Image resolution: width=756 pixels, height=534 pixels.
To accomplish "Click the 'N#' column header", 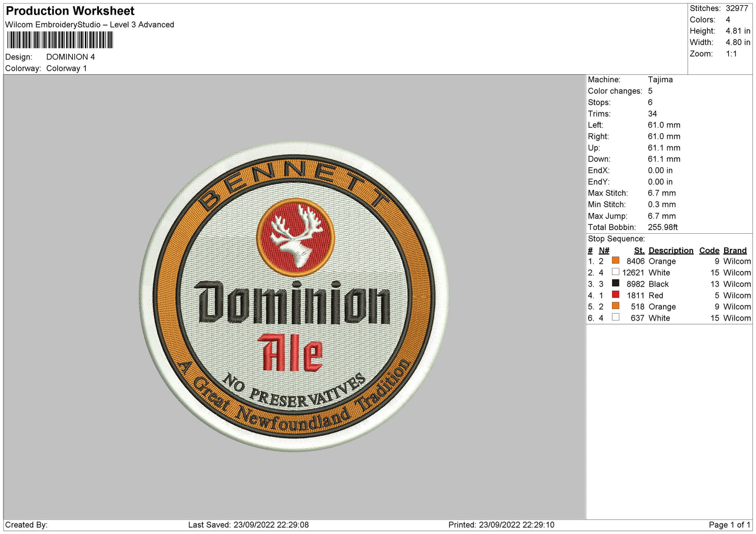I will pos(604,251).
